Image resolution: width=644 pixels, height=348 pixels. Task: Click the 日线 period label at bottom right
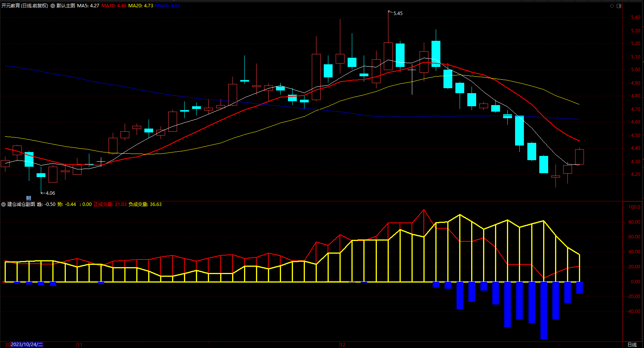pyautogui.click(x=632, y=345)
